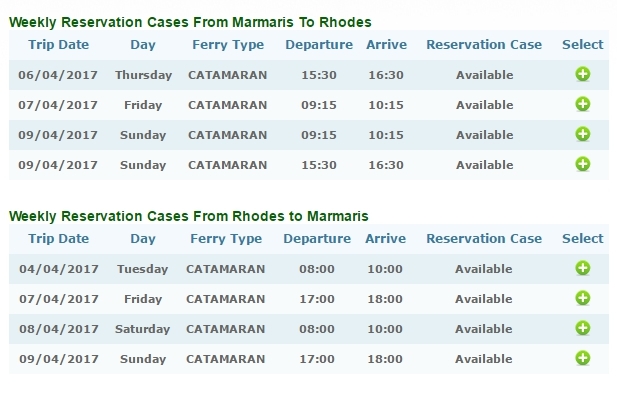The height and width of the screenshot is (394, 617).
Task: Click Departure header in Rhodes to Marmaris table
Action: tap(317, 239)
